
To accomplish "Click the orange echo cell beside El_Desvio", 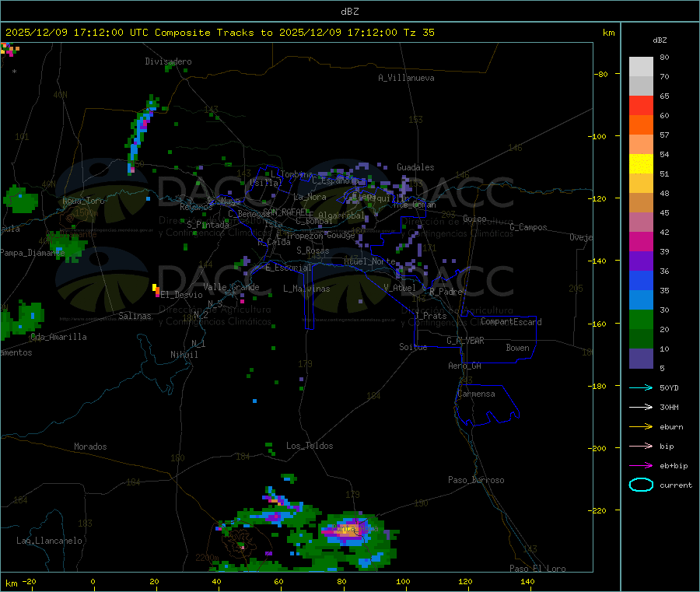I will pyautogui.click(x=156, y=291).
